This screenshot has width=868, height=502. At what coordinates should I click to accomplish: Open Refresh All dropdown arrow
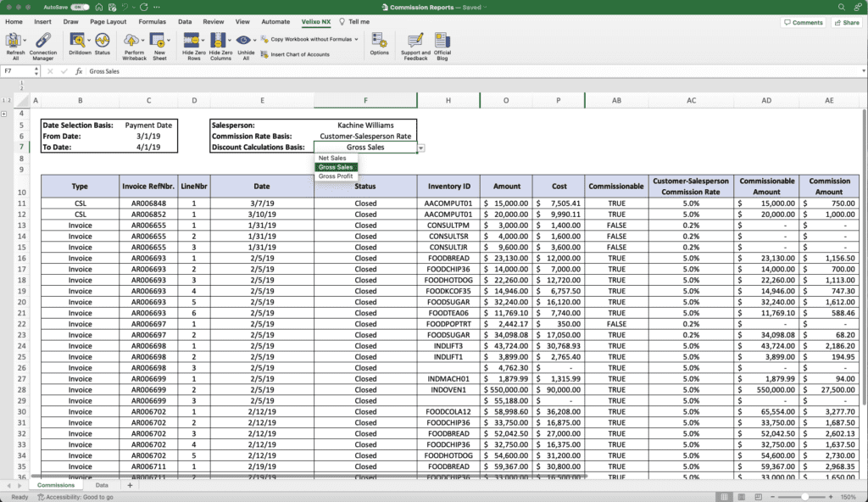click(x=25, y=40)
